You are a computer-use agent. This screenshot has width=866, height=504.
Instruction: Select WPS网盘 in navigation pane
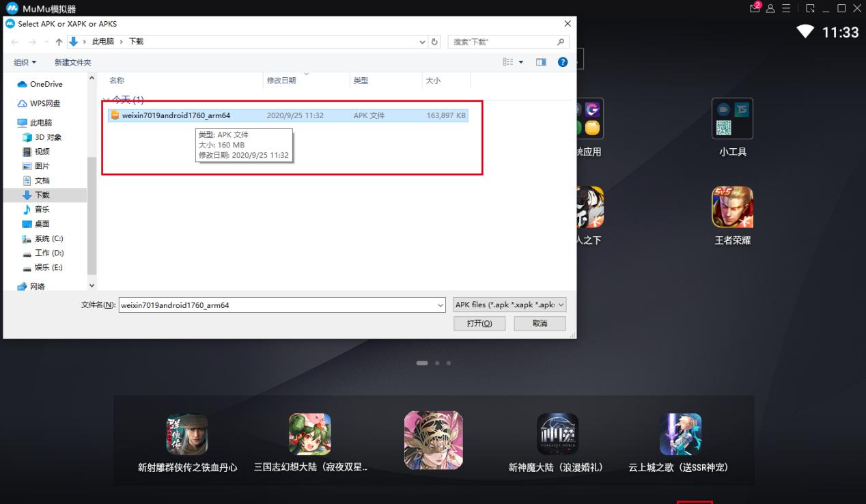coord(38,103)
